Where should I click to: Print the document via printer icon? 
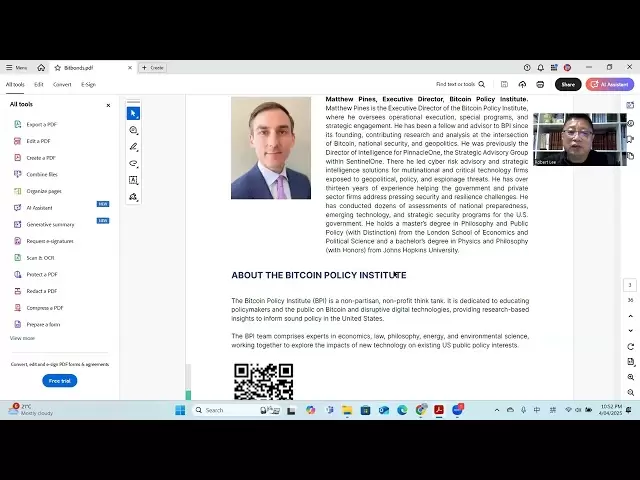point(540,84)
